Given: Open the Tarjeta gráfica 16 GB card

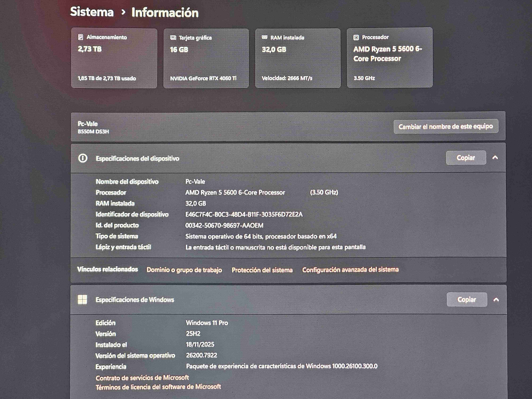Looking at the screenshot, I should pos(206,58).
